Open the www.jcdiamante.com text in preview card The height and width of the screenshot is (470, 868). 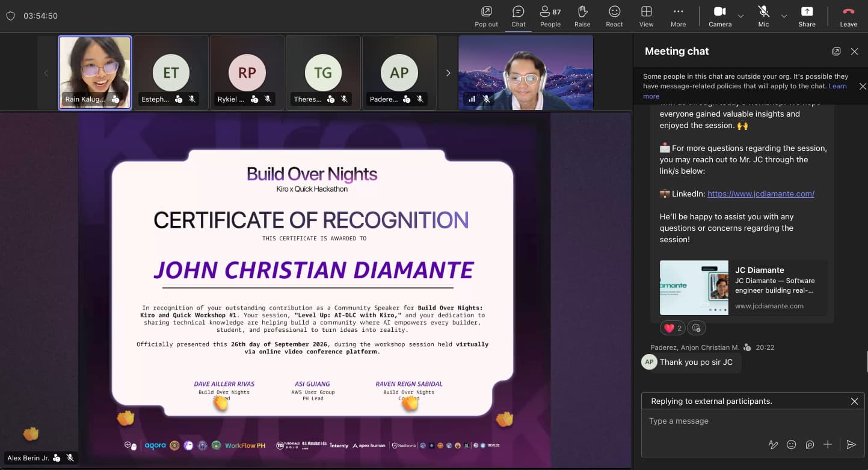coord(769,306)
